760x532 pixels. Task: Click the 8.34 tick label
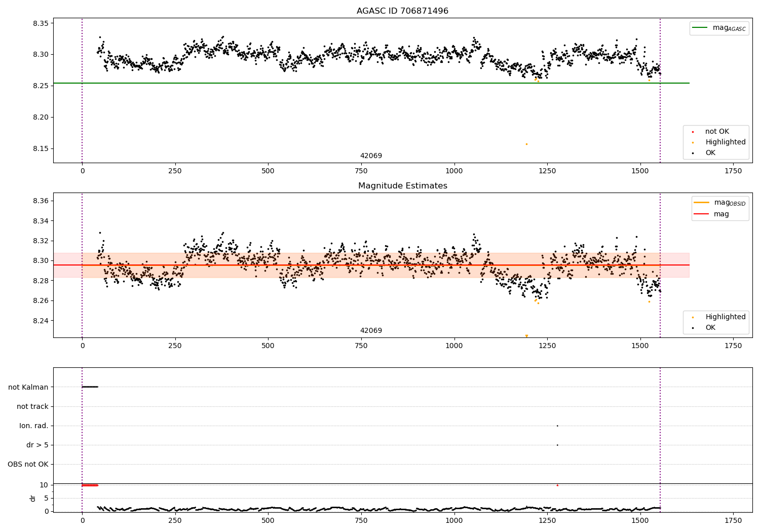tap(41, 221)
